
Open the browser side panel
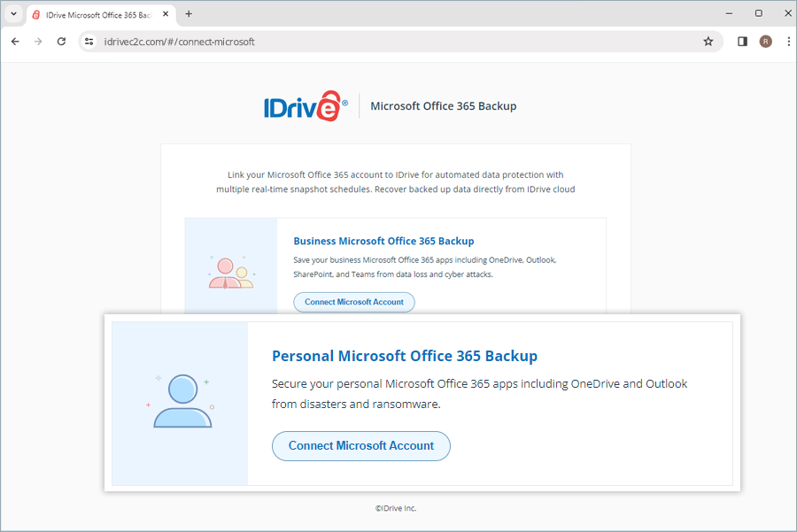coord(742,42)
